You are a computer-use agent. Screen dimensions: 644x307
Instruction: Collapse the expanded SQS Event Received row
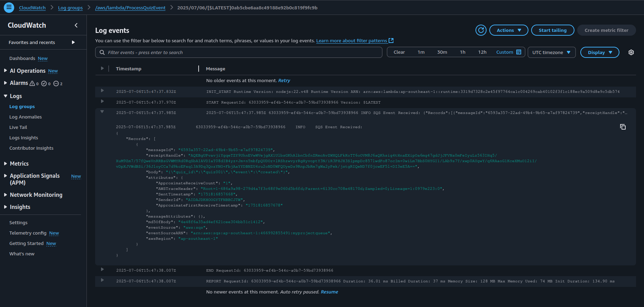pyautogui.click(x=102, y=112)
